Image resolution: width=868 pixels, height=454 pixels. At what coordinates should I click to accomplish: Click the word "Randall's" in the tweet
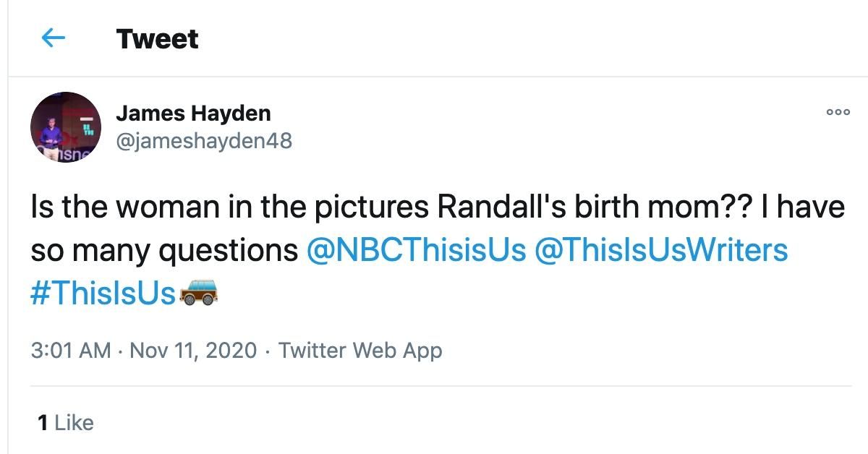click(x=503, y=207)
